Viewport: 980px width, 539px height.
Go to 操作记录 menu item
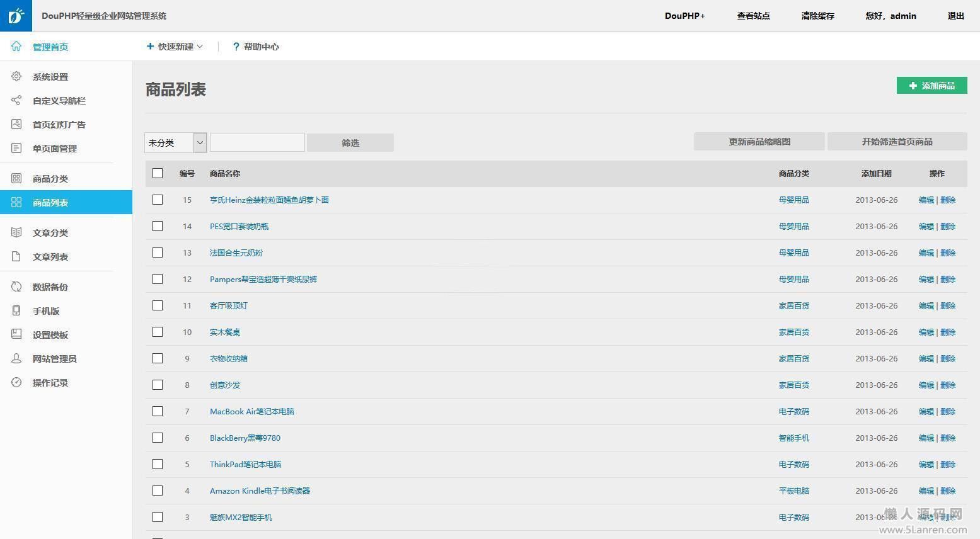50,383
